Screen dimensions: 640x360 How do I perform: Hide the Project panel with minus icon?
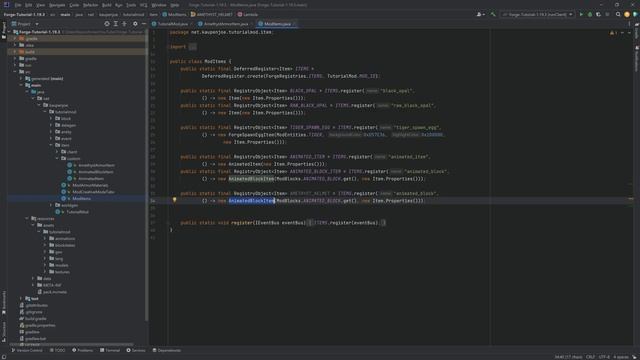(x=144, y=24)
